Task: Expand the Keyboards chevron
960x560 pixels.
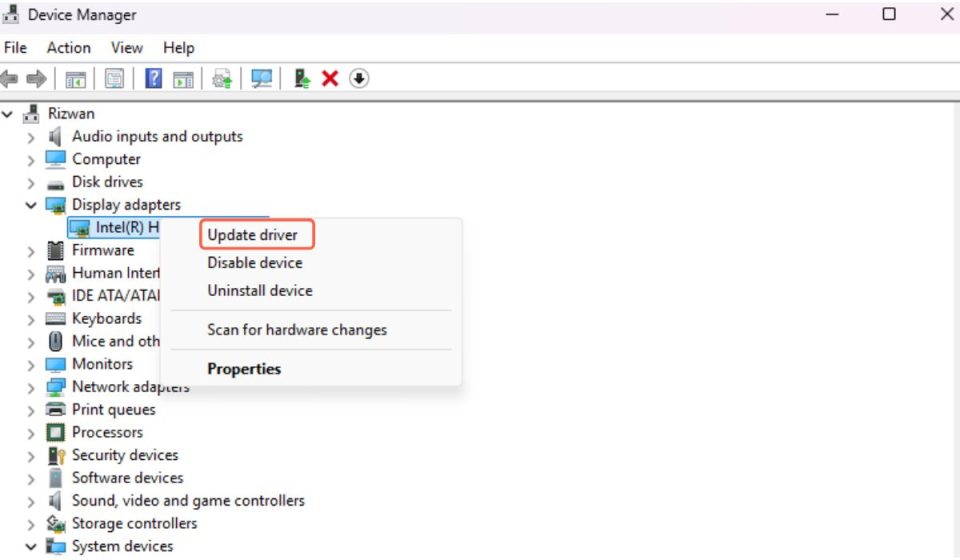Action: pyautogui.click(x=31, y=319)
